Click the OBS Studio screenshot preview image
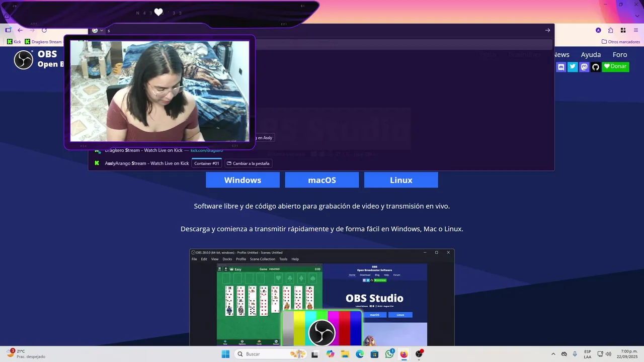The image size is (644, 362). click(322, 297)
